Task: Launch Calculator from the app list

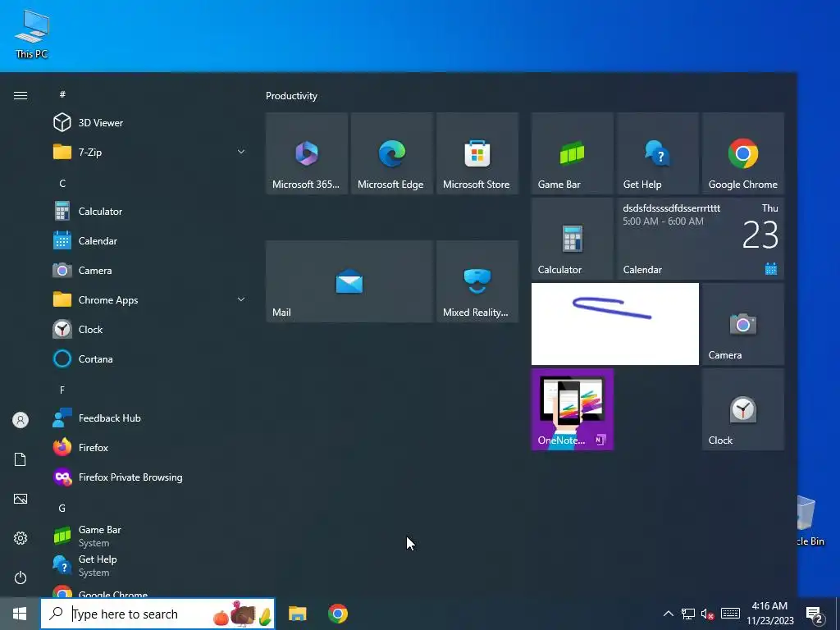Action: pos(150,211)
